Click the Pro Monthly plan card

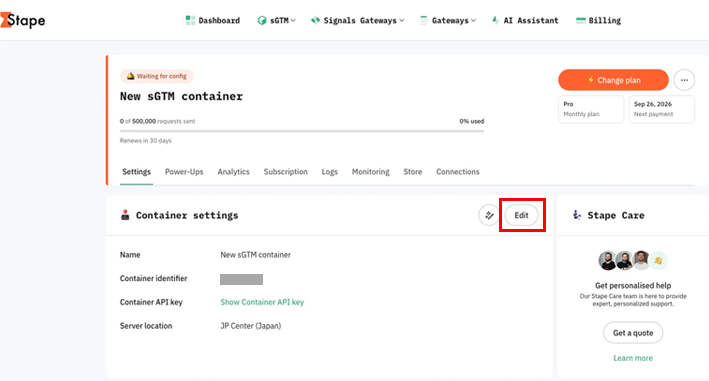(591, 109)
